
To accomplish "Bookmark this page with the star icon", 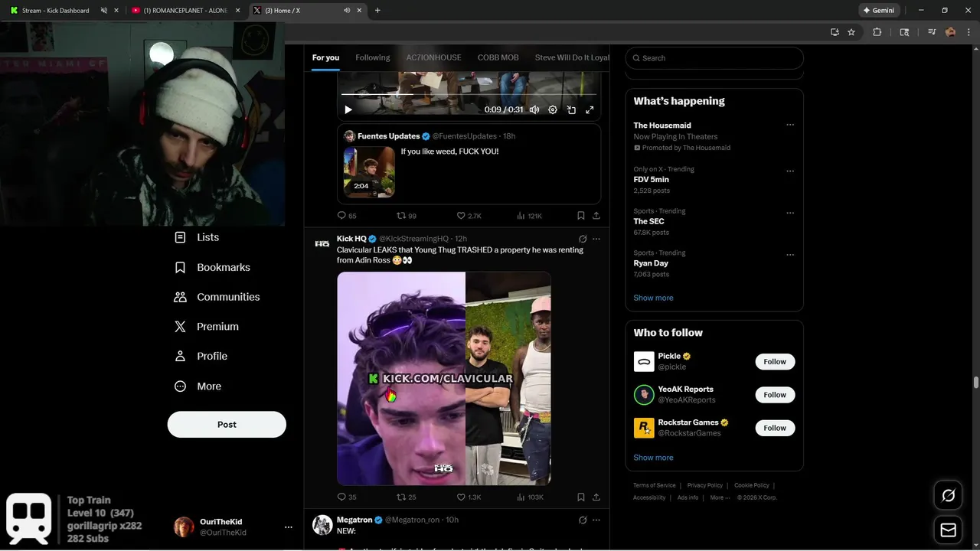I will (x=851, y=32).
